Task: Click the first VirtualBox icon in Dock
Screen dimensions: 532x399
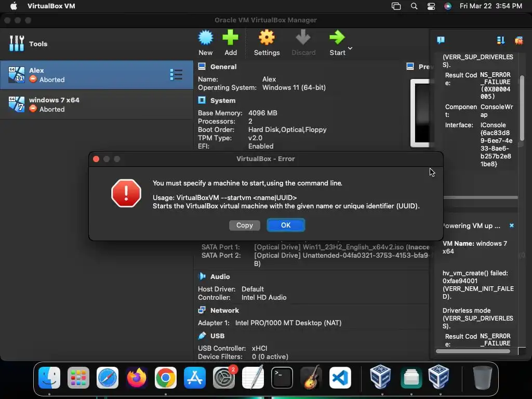Action: 380,377
